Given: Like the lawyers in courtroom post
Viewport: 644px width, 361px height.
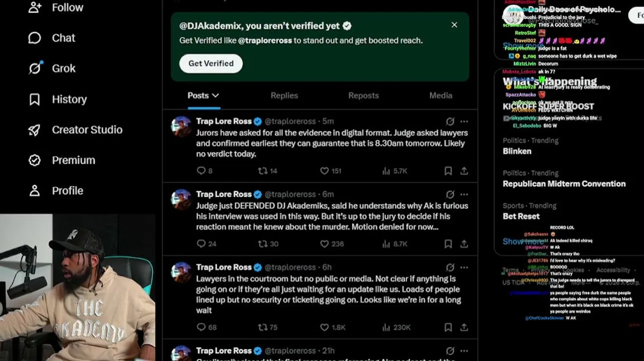Looking at the screenshot, I should click(333, 327).
